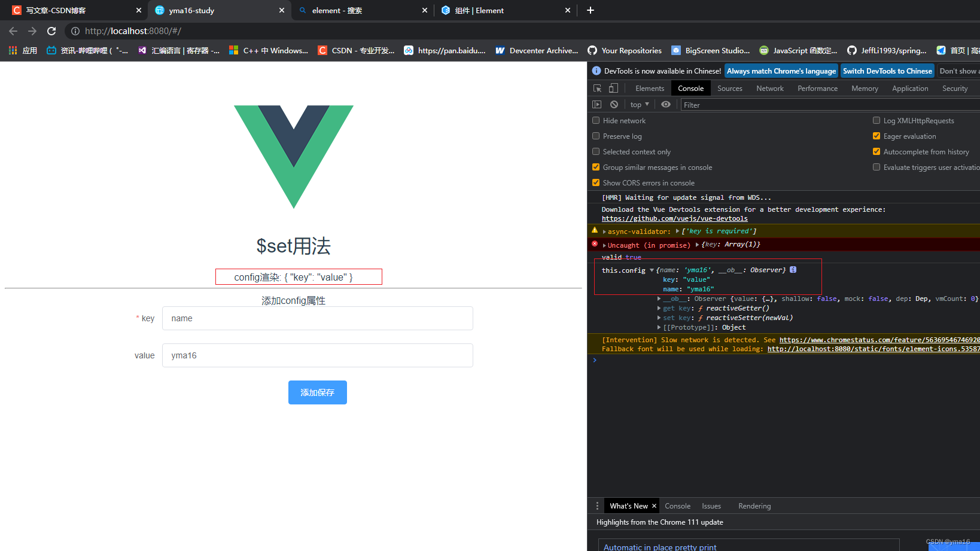980x551 pixels.
Task: Open the pan.baidu bookmark
Action: tap(445, 51)
